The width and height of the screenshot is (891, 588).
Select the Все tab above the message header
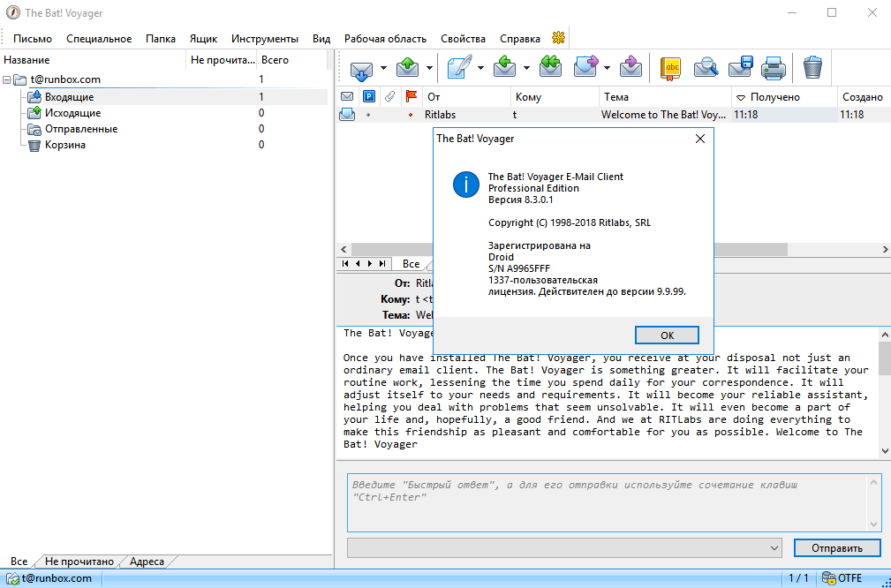[411, 264]
